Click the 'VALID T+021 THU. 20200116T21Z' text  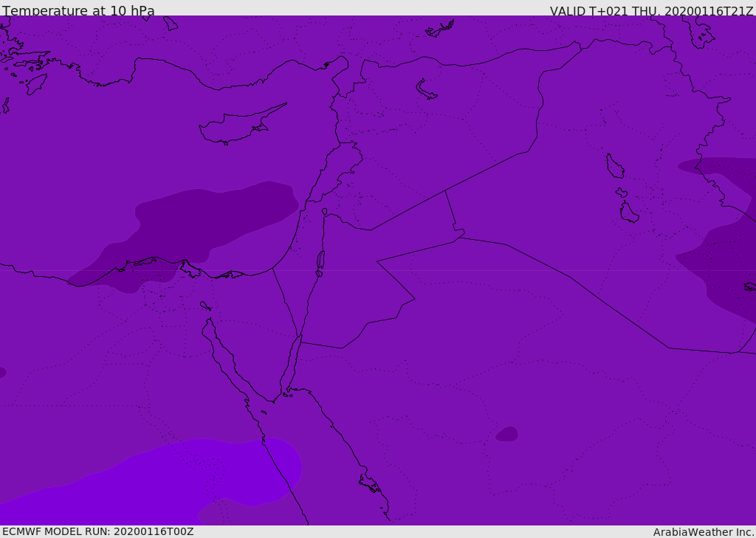coord(652,11)
